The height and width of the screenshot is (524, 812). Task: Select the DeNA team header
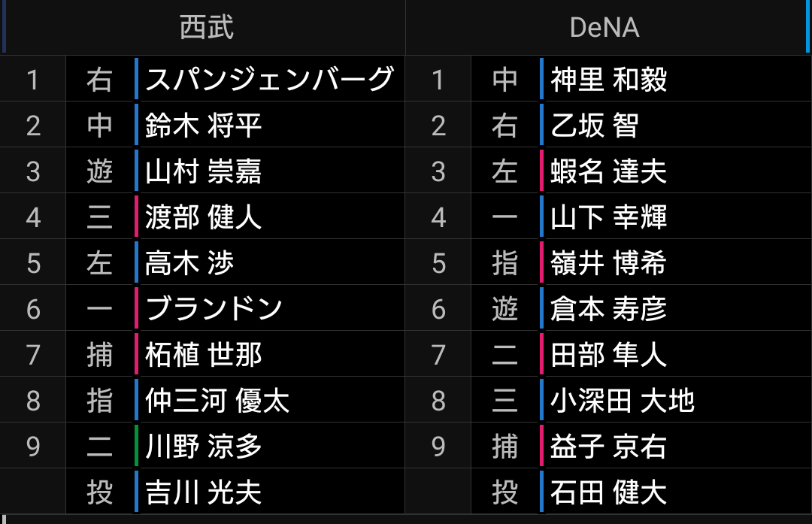604,27
